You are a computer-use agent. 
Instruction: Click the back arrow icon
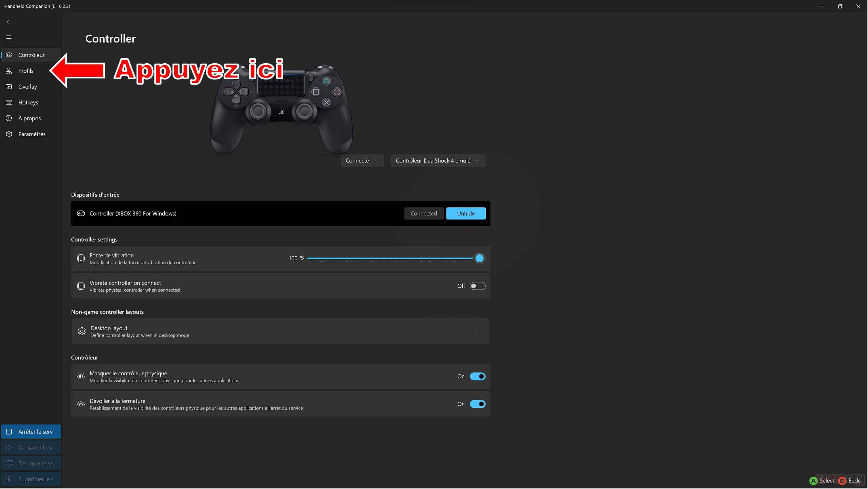(9, 22)
